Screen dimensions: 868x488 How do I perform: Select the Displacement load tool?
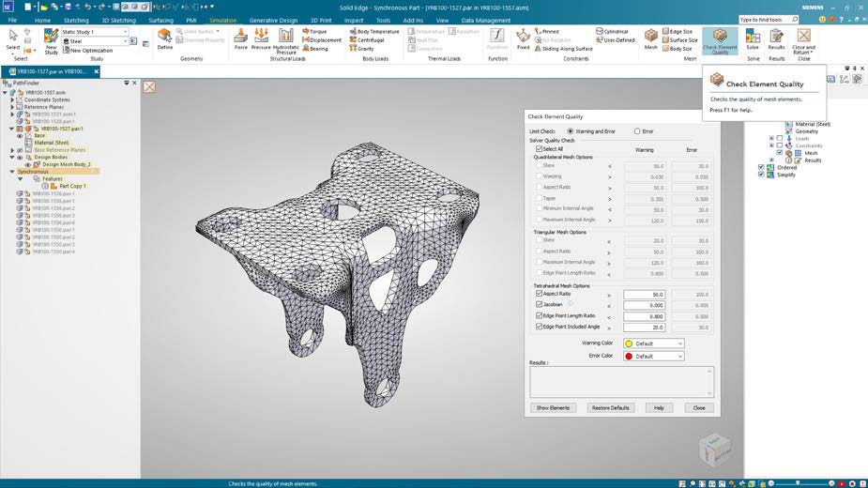(322, 39)
